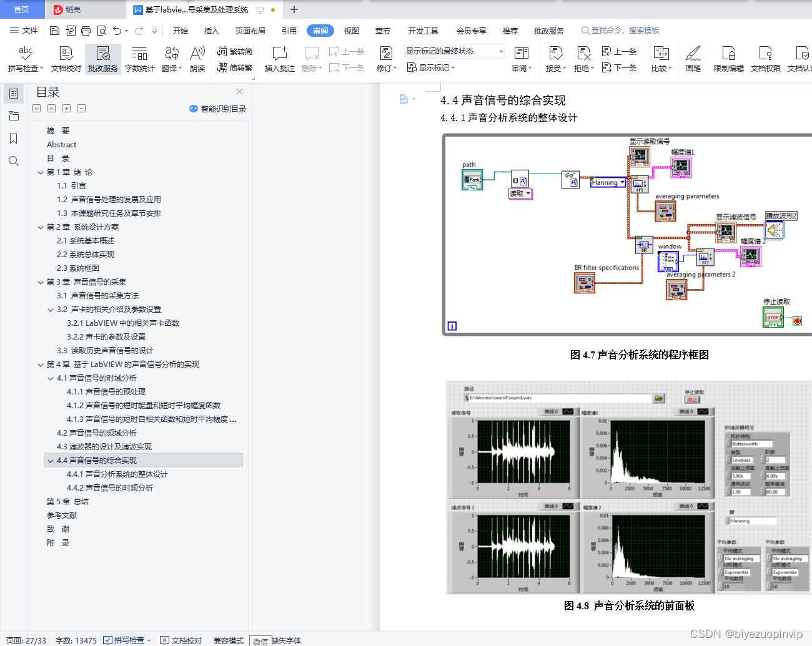Open 批改服务 correction service in ribbon
812x646 pixels.
pos(103,59)
